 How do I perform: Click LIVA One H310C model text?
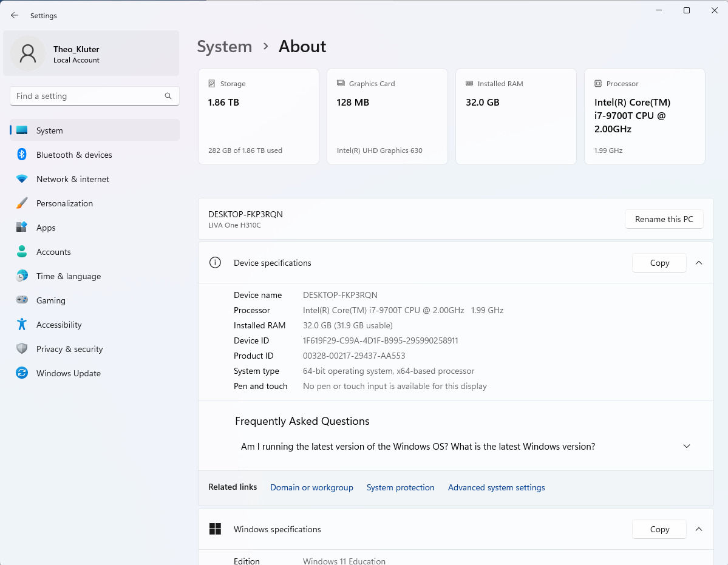(234, 225)
